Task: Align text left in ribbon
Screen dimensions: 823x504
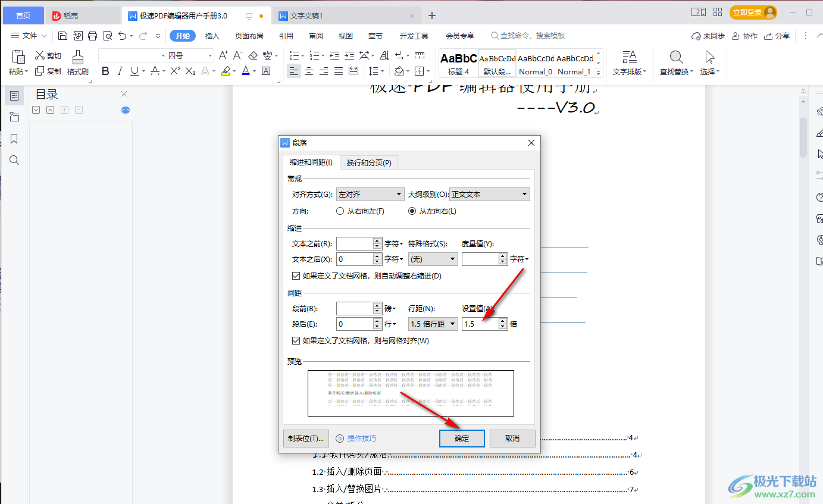Action: click(x=294, y=71)
